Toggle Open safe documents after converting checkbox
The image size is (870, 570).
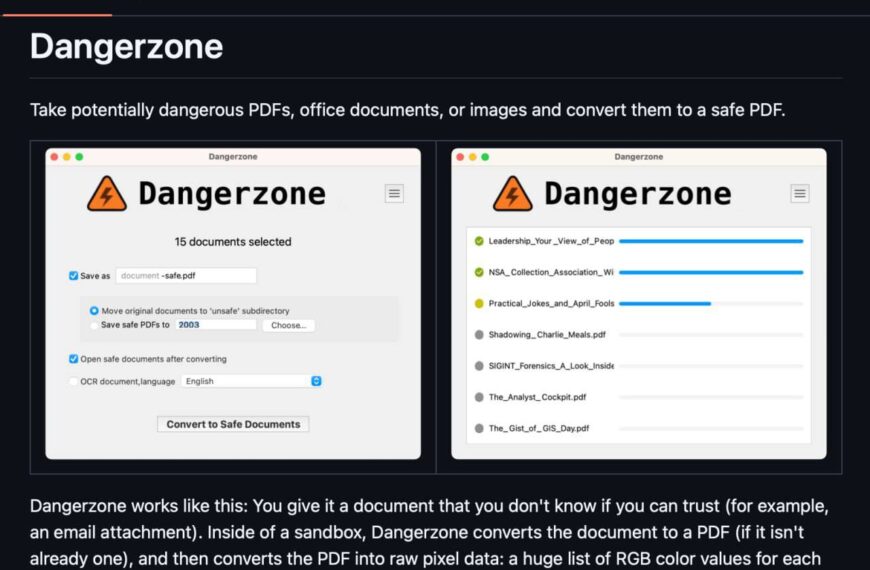73,359
